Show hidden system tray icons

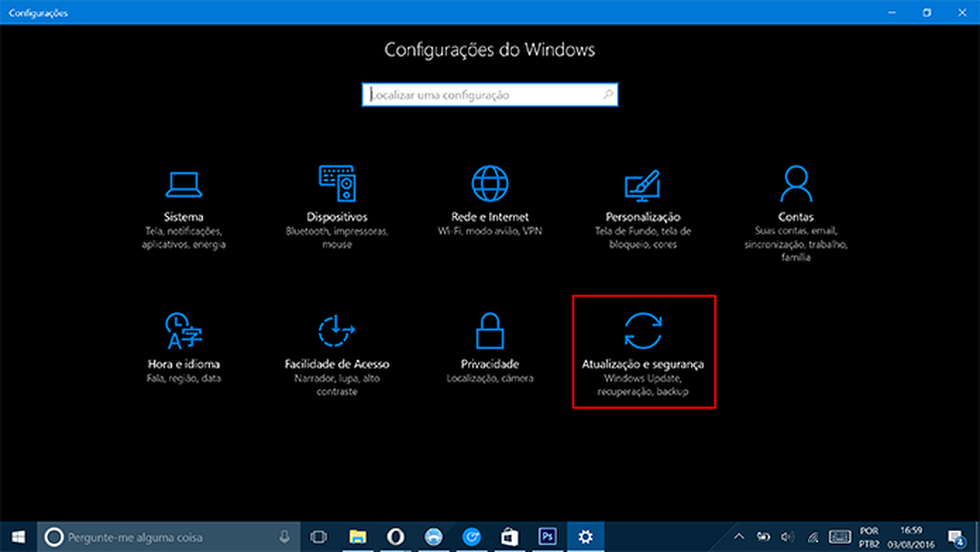[739, 536]
